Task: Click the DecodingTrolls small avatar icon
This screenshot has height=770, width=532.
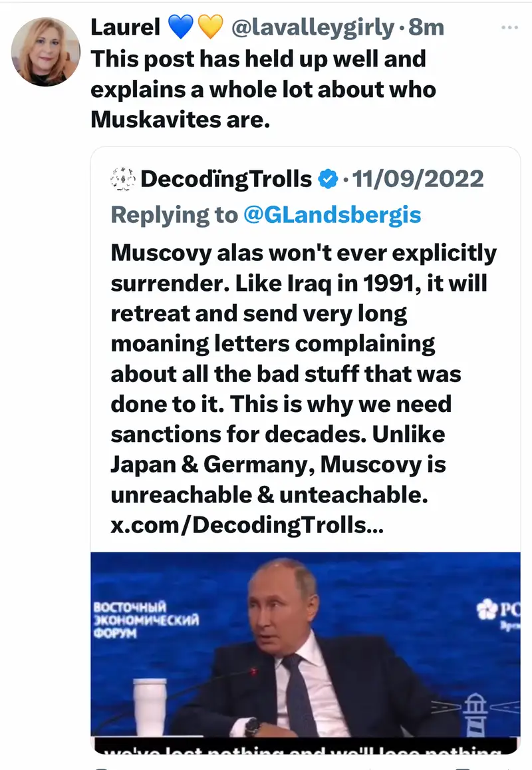Action: click(x=122, y=179)
